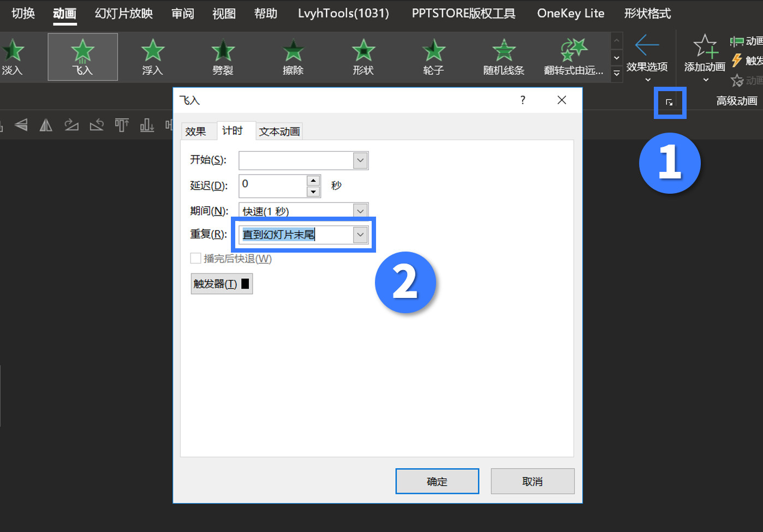
Task: Click the 确定 (OK) button
Action: [x=437, y=481]
